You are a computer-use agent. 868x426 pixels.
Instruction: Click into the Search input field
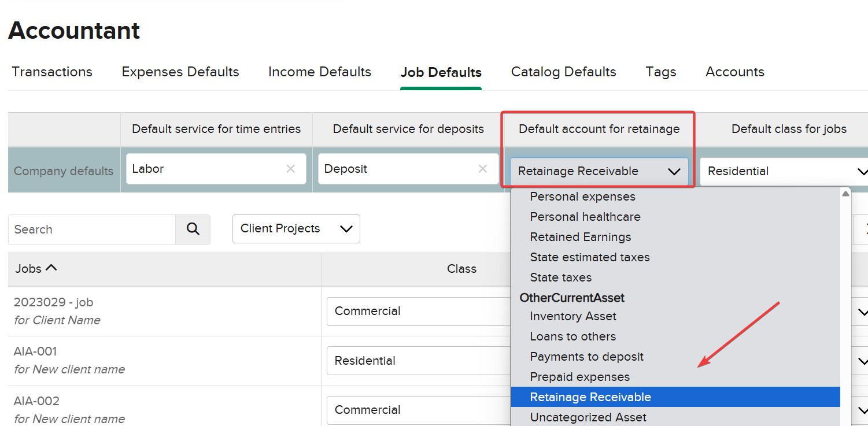point(91,229)
